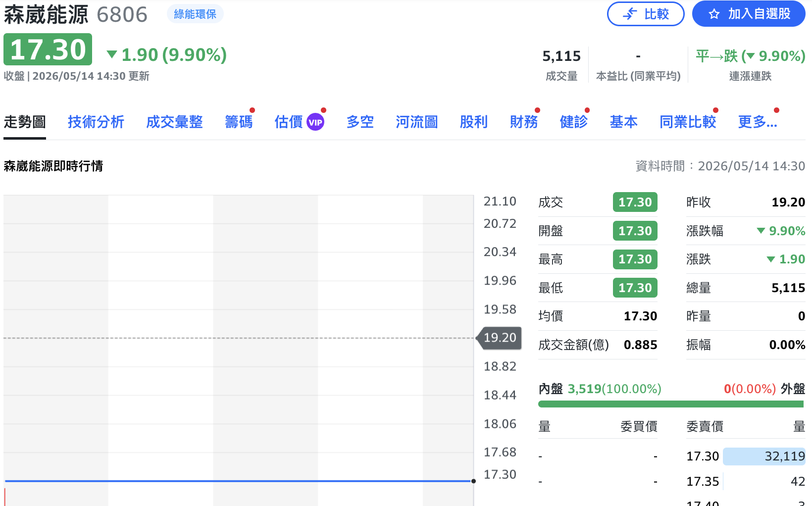Click the 委賣價 17.35 ask price

pos(703,482)
